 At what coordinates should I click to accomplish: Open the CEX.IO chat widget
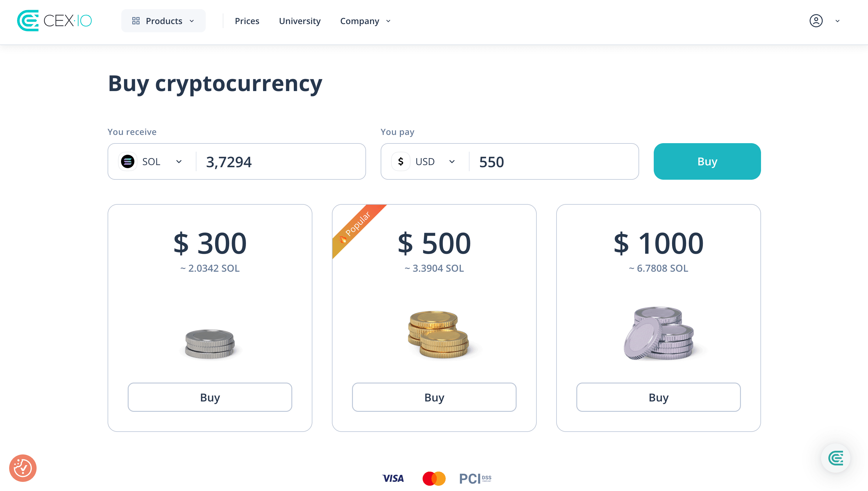coord(835,457)
